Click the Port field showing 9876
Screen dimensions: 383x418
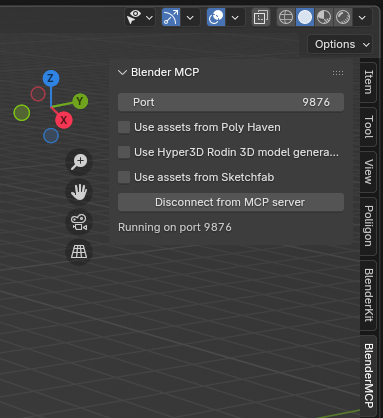[x=231, y=102]
